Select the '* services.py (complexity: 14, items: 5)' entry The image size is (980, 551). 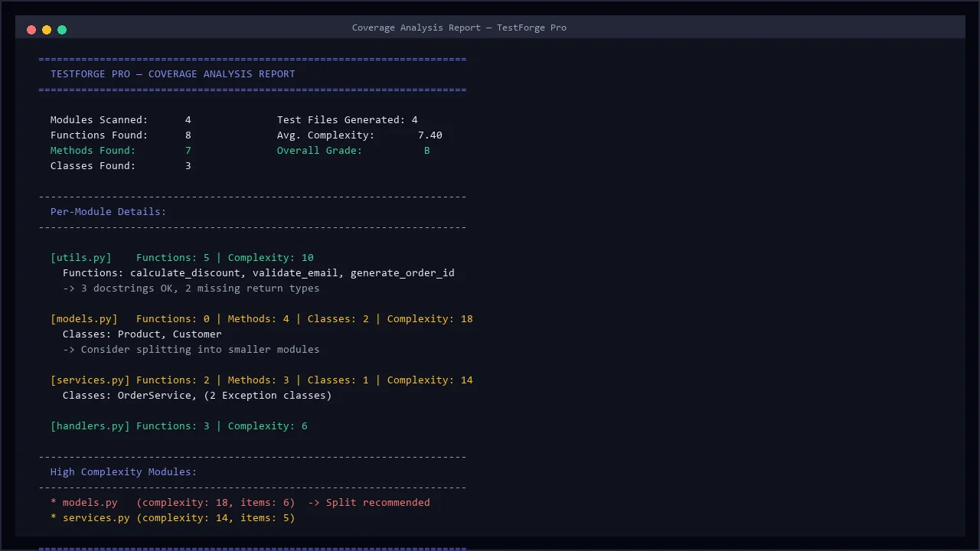[173, 518]
